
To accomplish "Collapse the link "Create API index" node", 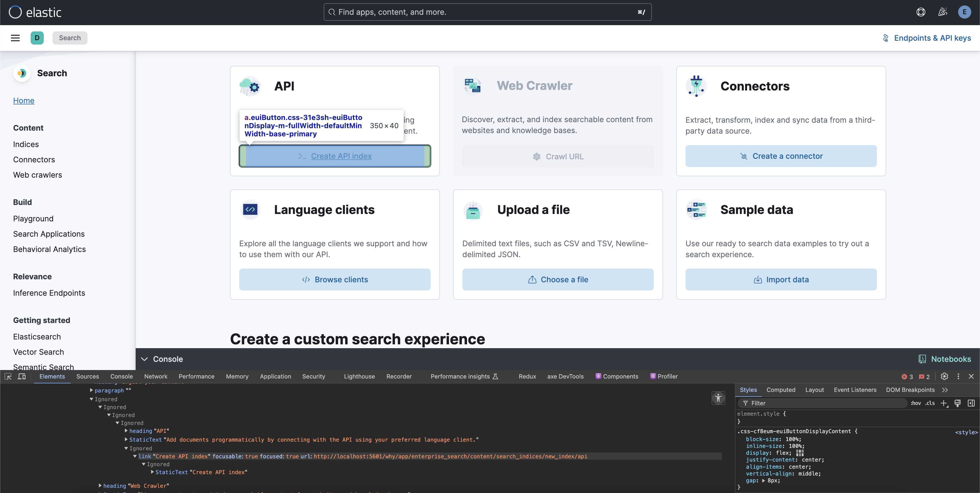I will [135, 456].
